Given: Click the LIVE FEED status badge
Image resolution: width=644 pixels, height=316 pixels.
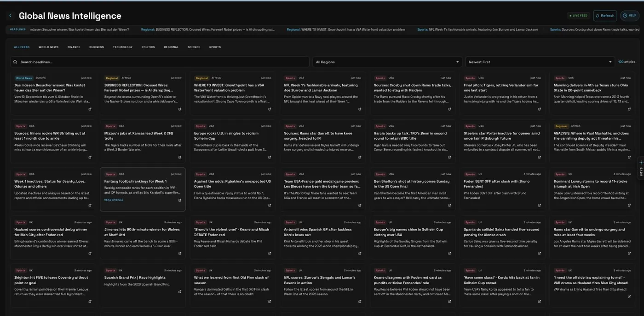Looking at the screenshot, I should 578,16.
